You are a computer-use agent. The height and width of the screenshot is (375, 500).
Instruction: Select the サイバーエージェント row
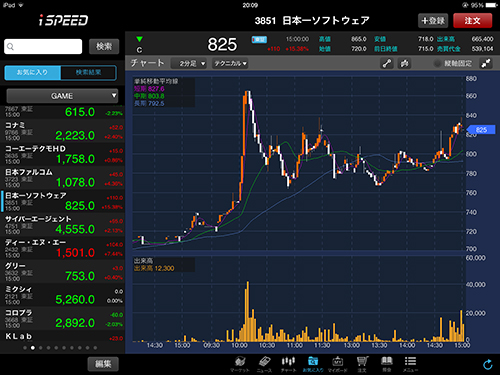(x=62, y=225)
